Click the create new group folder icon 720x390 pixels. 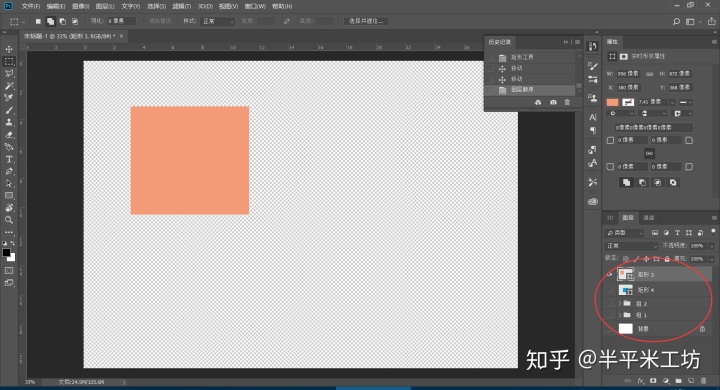coord(678,381)
